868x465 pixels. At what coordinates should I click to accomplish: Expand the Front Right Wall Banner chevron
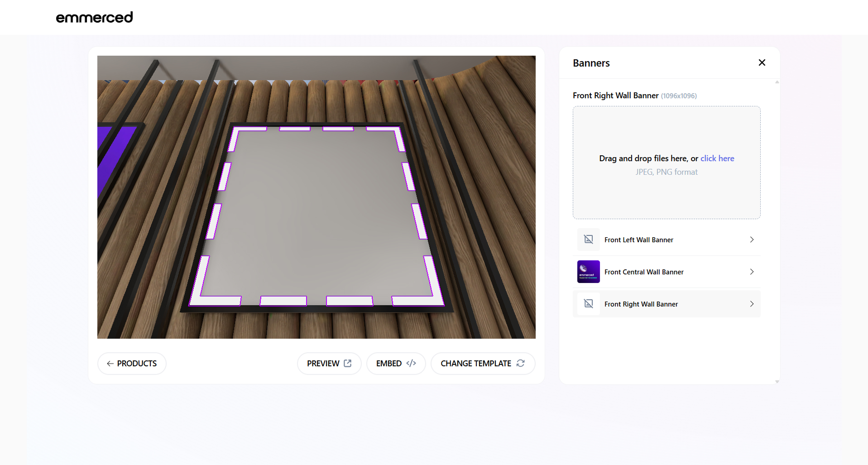[752, 304]
